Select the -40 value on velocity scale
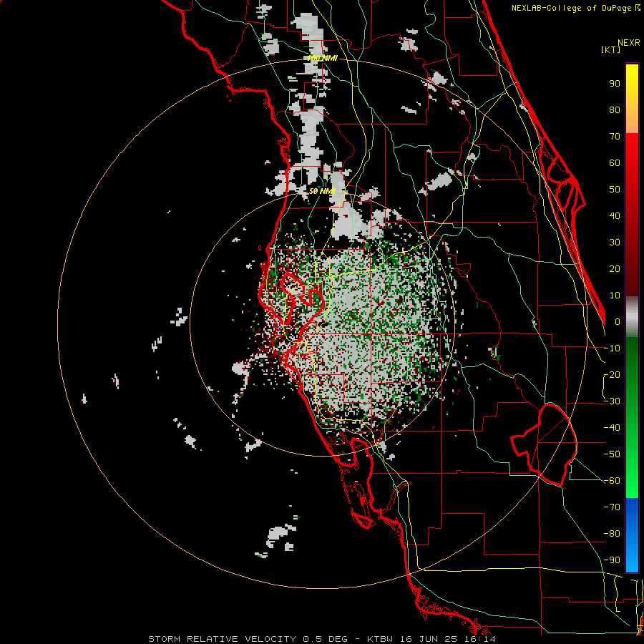This screenshot has width=644, height=644. pos(612,428)
